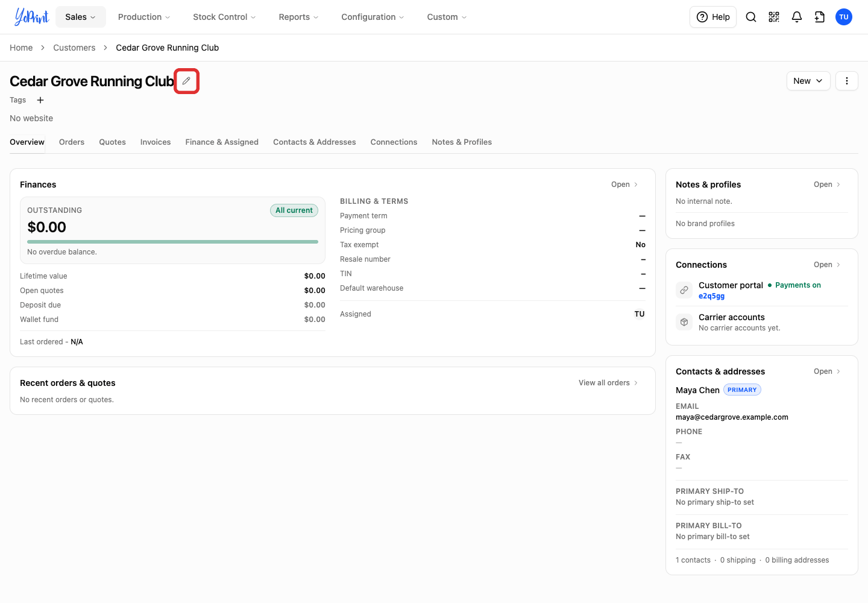
Task: Open the notifications bell
Action: pyautogui.click(x=797, y=17)
